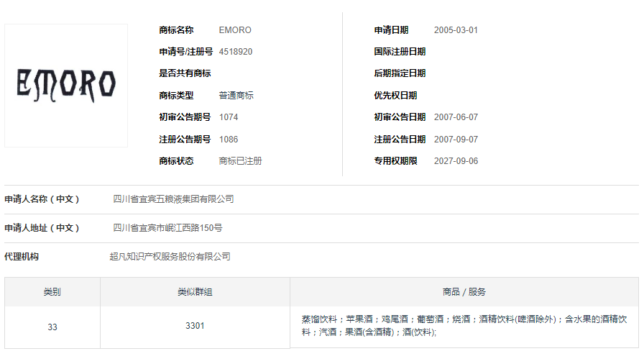
Task: Click the 初审公告日期 label
Action: tap(400, 117)
